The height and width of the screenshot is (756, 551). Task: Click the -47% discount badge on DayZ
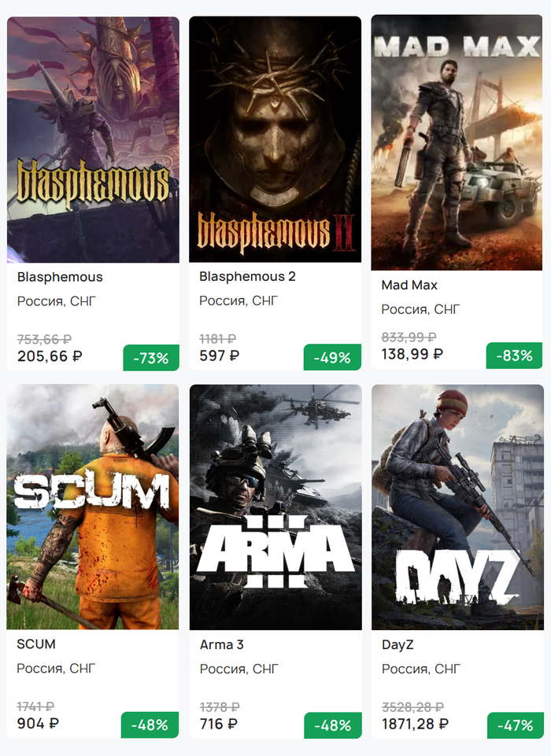pyautogui.click(x=515, y=725)
